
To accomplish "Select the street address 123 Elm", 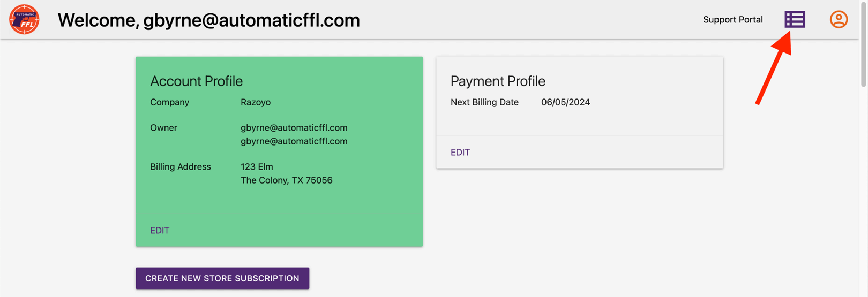I will click(x=257, y=167).
